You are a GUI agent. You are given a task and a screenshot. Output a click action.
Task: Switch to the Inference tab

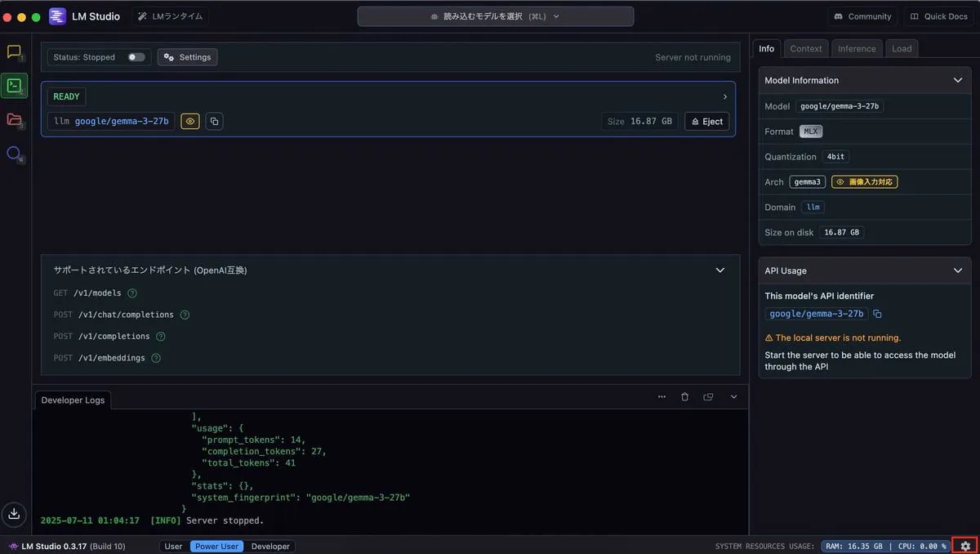(857, 49)
